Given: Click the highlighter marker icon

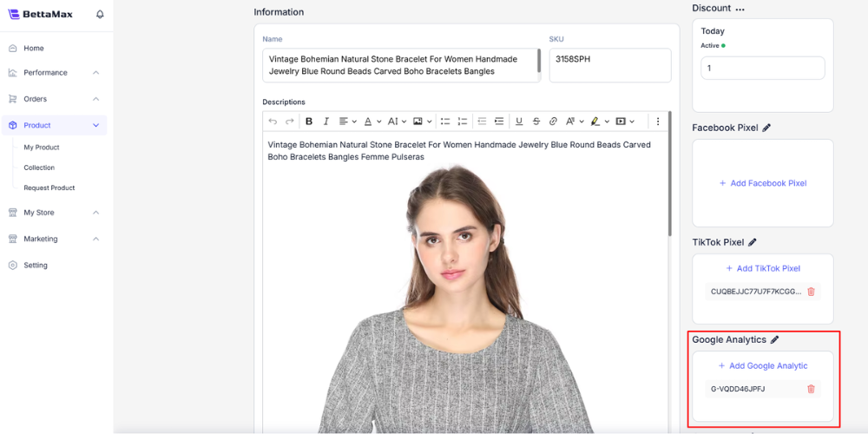Looking at the screenshot, I should coord(595,122).
